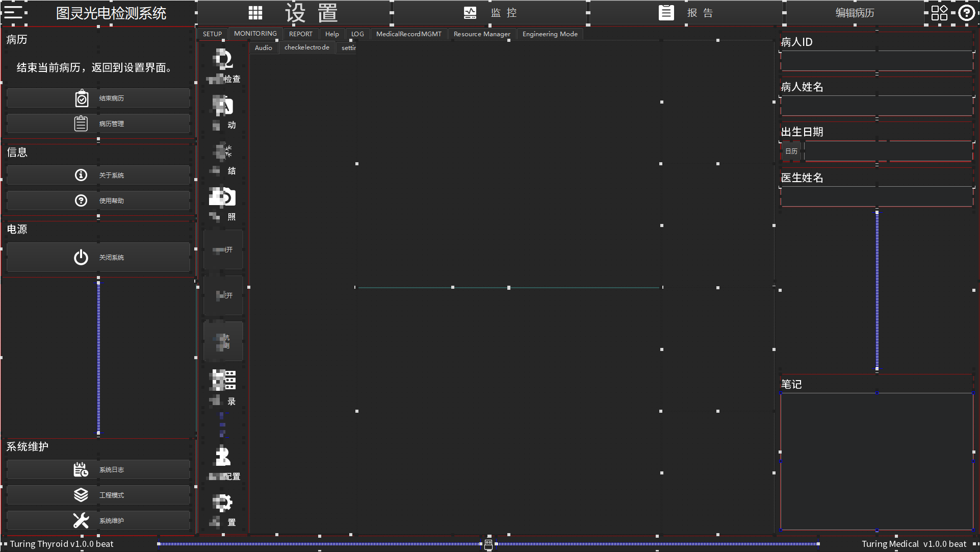The image size is (980, 552).
Task: Click the 检查 search icon in toolbar
Action: pos(223,60)
